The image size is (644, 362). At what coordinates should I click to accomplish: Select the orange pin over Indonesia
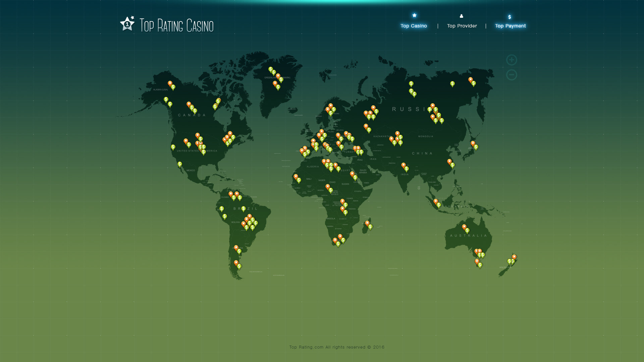coord(436,201)
